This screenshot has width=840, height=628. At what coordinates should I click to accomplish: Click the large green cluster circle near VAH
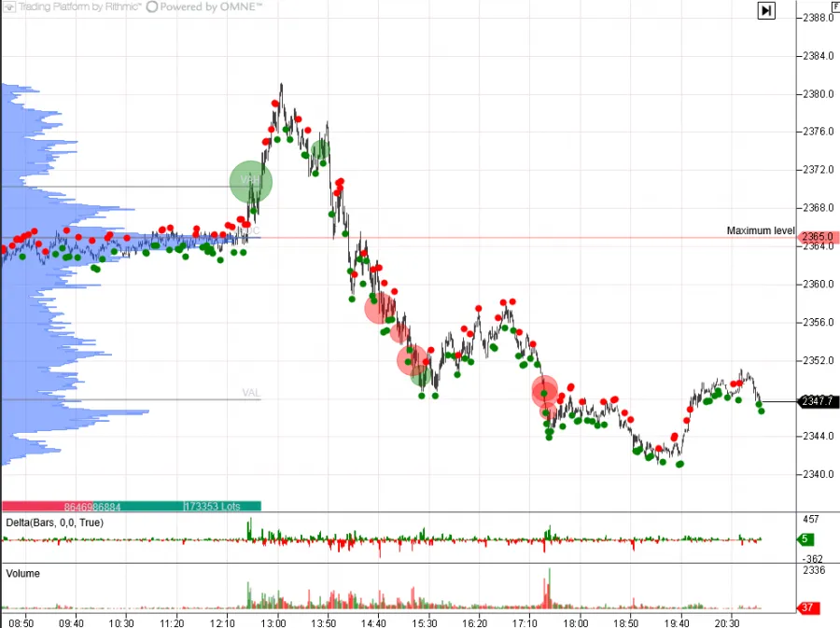coord(251,182)
